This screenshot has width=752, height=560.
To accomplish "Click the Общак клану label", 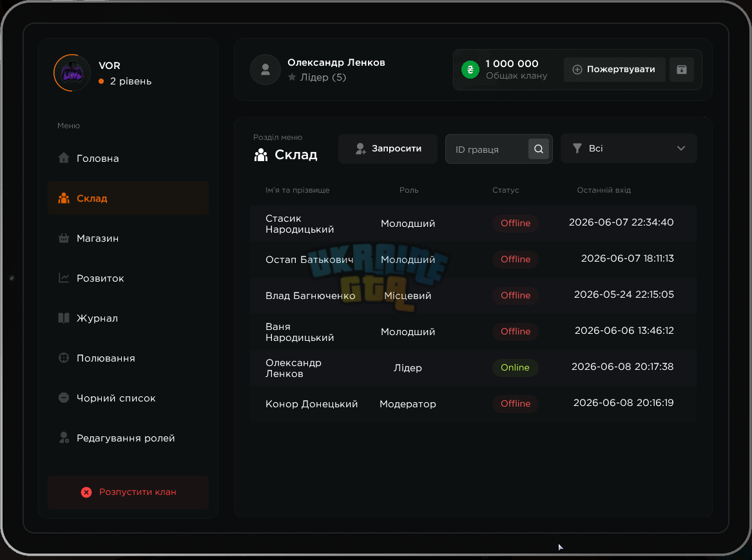I will pyautogui.click(x=517, y=76).
